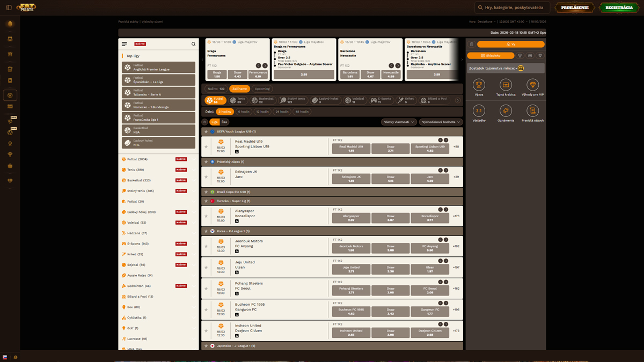Collapse the left sidebar panel icon
Image resolution: width=644 pixels, height=362 pixels.
[x=9, y=8]
